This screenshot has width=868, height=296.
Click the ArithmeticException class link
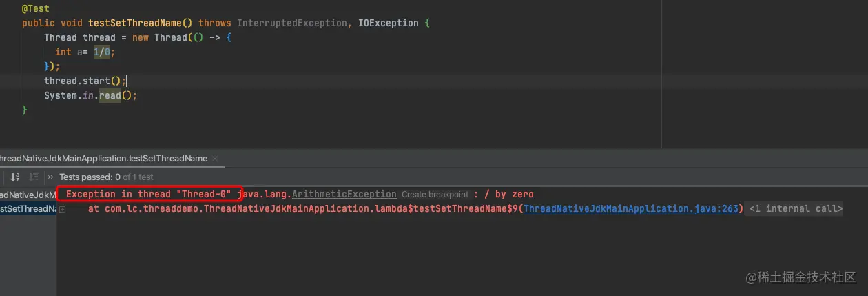tap(344, 195)
